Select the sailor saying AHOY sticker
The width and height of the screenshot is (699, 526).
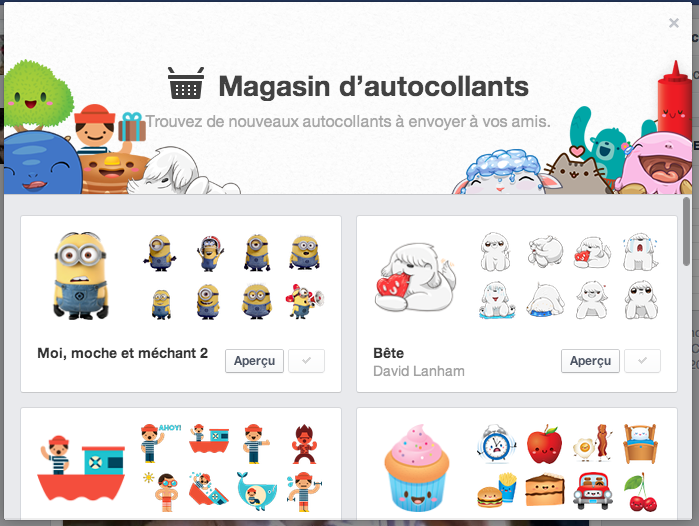[x=160, y=443]
